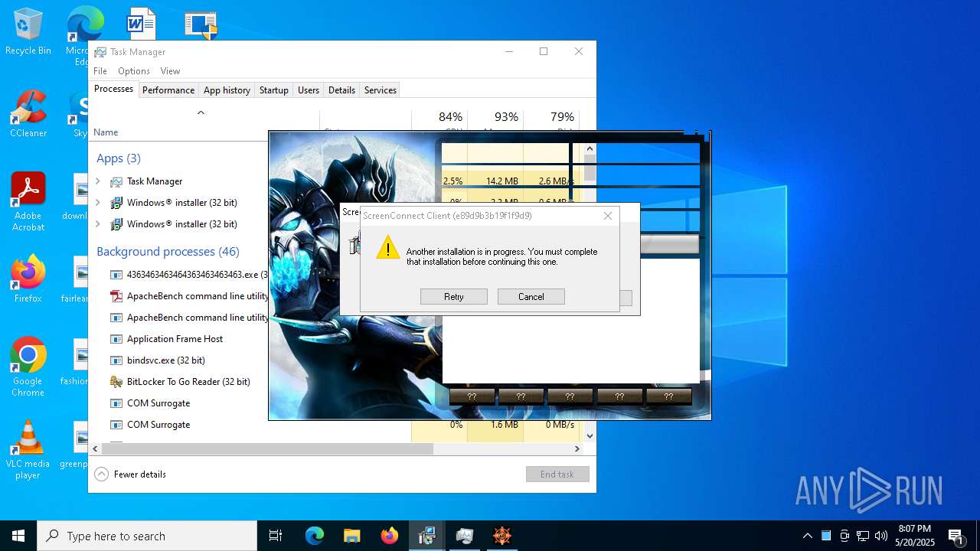Open the File menu in Task Manager
Image resolution: width=980 pixels, height=551 pixels.
(100, 71)
